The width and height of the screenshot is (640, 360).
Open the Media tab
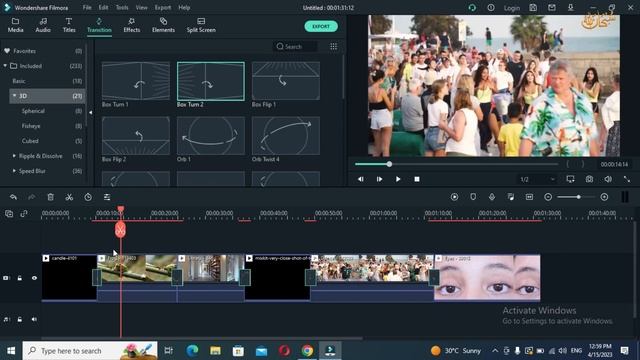click(16, 25)
